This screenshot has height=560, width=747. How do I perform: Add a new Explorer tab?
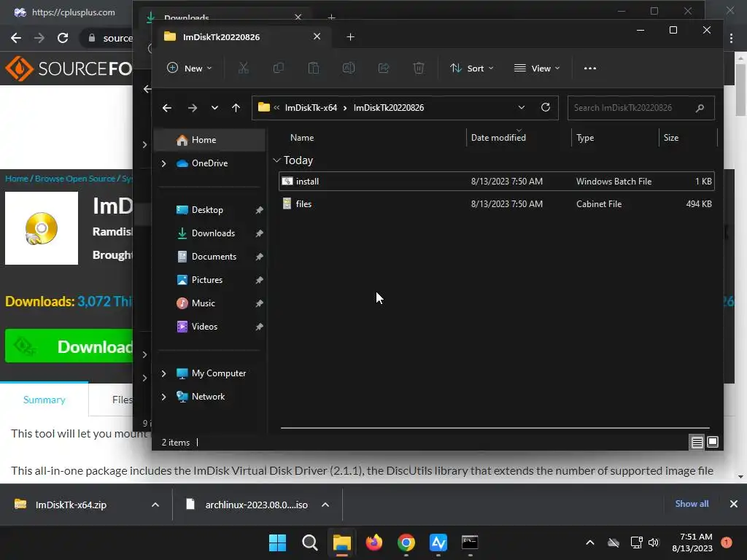tap(351, 36)
